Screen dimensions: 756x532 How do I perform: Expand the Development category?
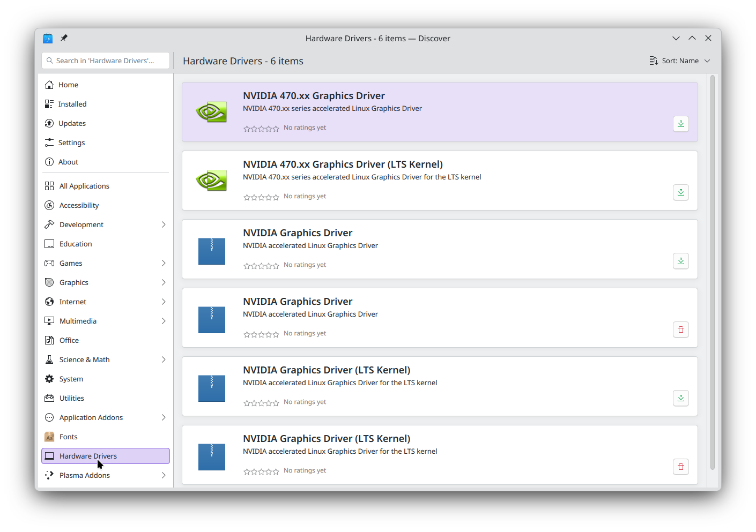pos(164,224)
